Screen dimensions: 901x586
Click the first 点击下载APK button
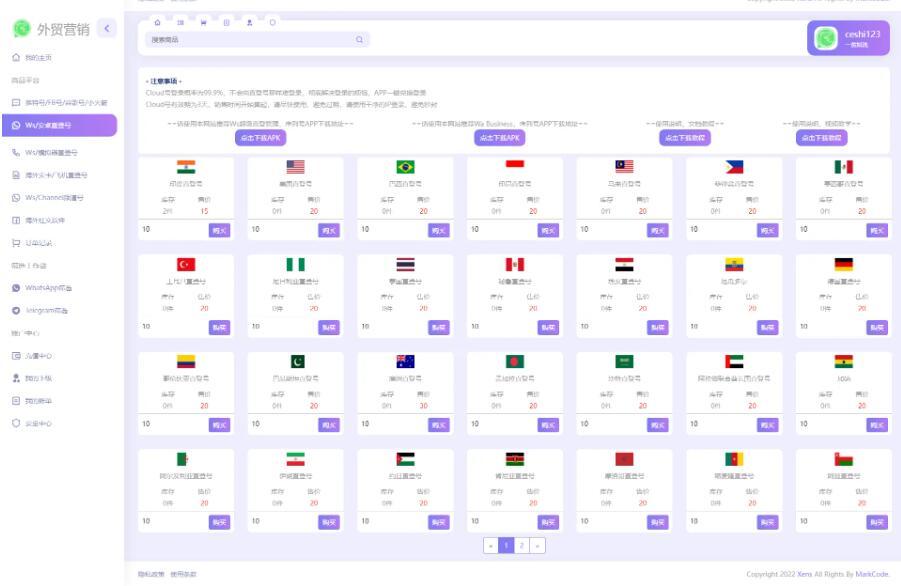[x=260, y=138]
